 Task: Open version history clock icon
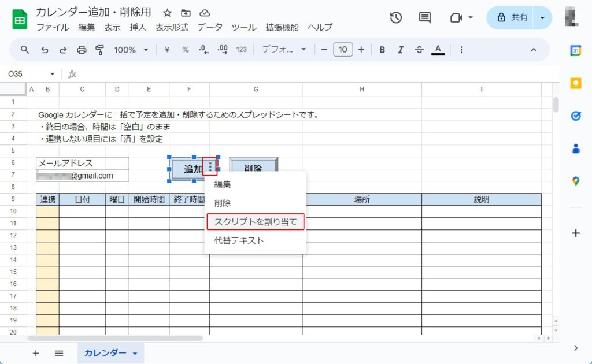396,17
